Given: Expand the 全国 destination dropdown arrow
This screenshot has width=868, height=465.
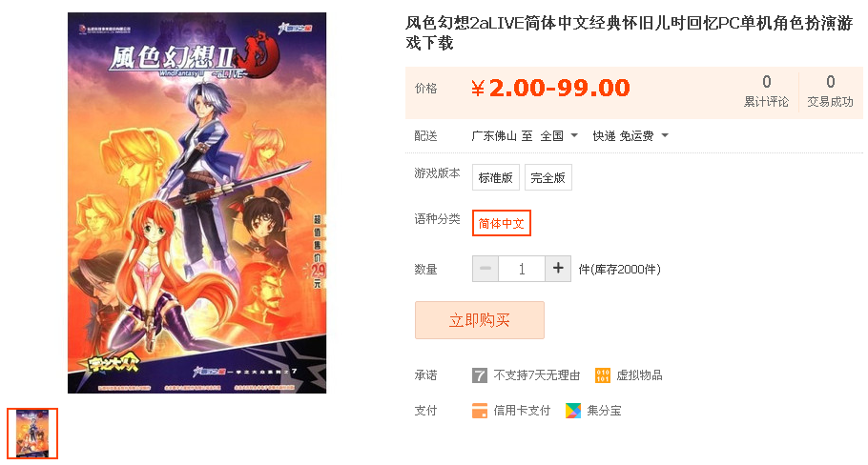Looking at the screenshot, I should [x=574, y=135].
